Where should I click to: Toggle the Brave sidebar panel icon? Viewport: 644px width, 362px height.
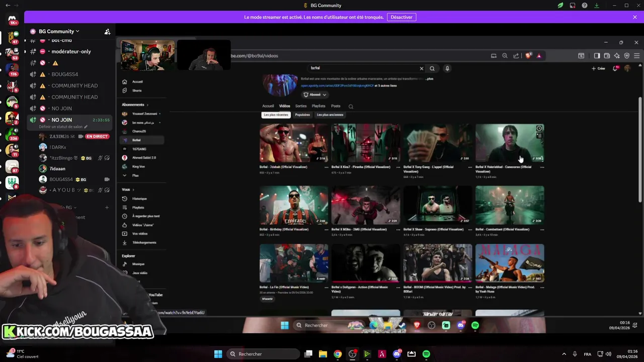tap(597, 56)
